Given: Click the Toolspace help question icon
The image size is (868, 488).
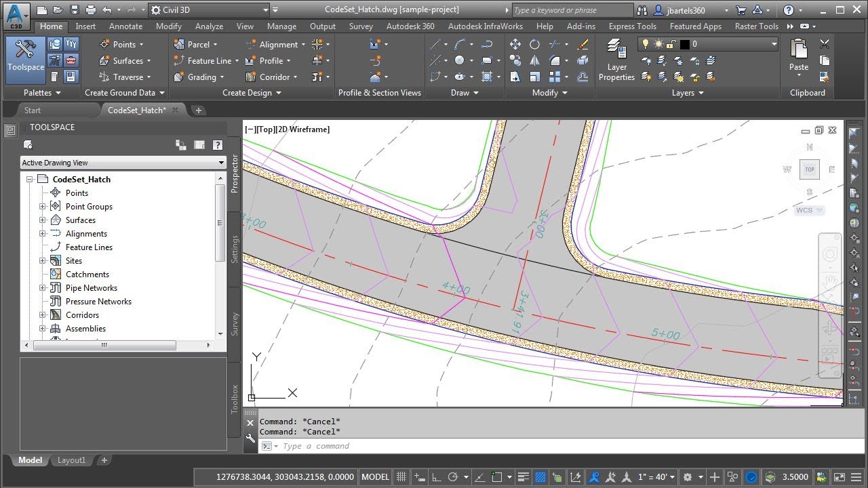Looking at the screenshot, I should pos(218,144).
